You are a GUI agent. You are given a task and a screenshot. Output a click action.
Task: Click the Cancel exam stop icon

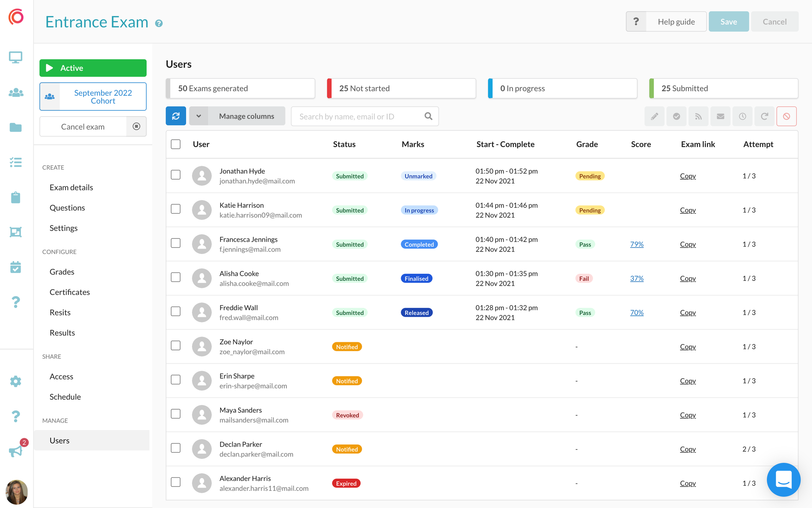pyautogui.click(x=136, y=126)
